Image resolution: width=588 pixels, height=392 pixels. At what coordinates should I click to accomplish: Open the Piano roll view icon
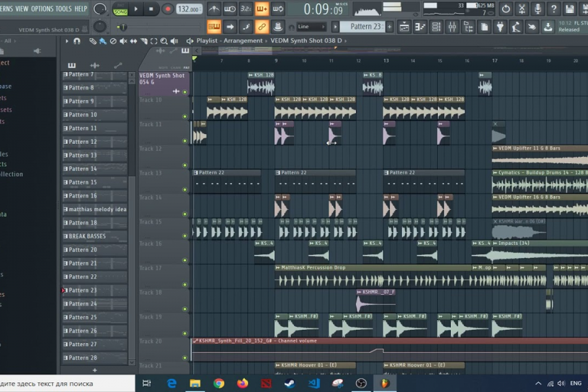420,27
